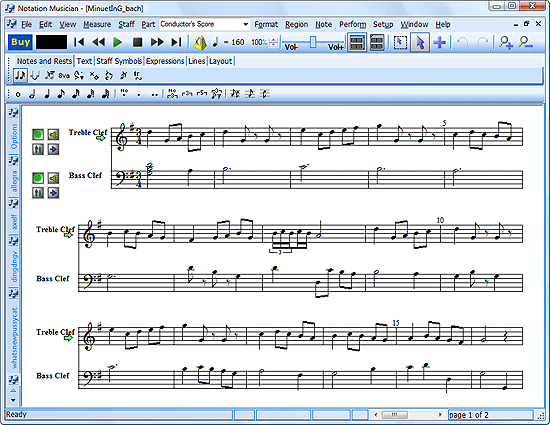Click the rewind button
Image resolution: width=550 pixels, height=425 pixels.
[x=99, y=42]
